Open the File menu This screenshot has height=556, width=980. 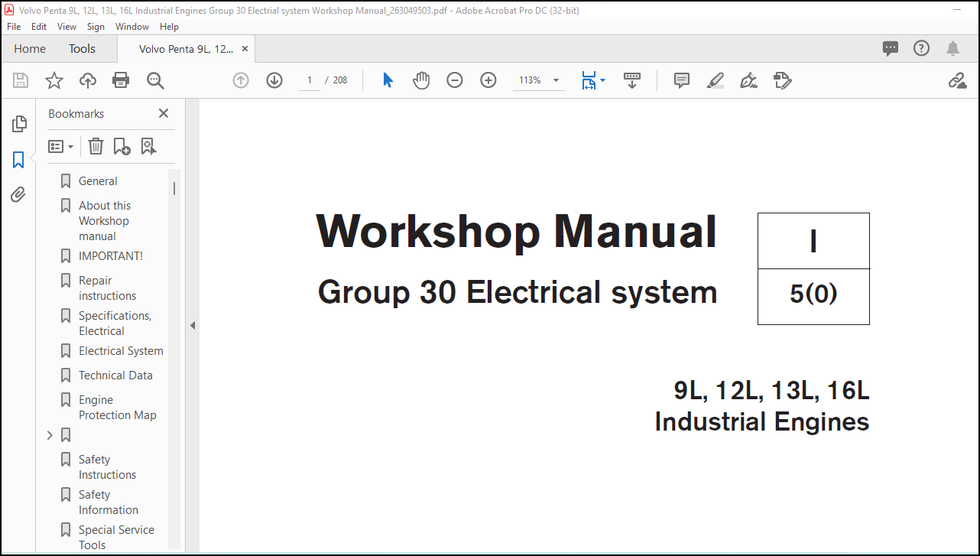[x=14, y=26]
